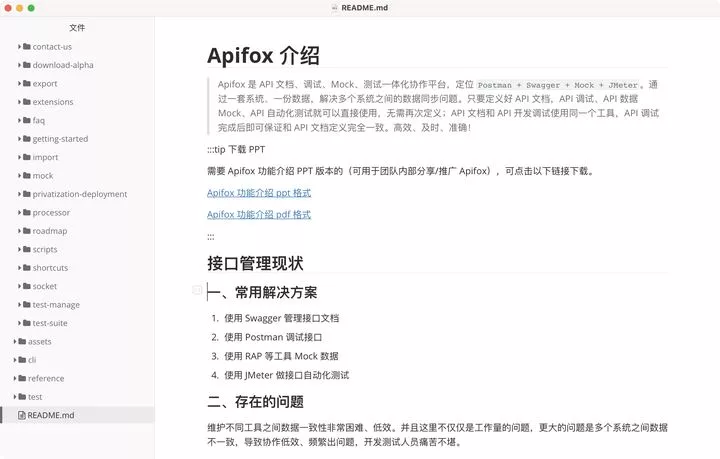Select the 文件 sidebar tab header

tap(77, 28)
